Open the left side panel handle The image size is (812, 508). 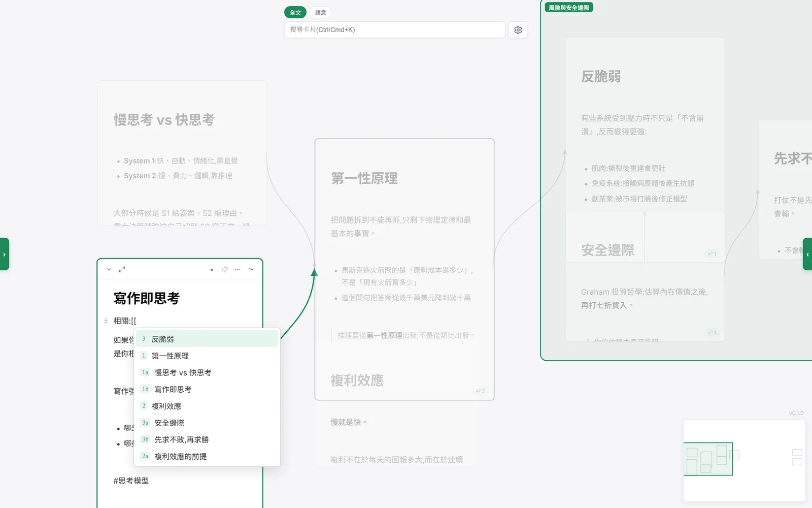point(4,254)
